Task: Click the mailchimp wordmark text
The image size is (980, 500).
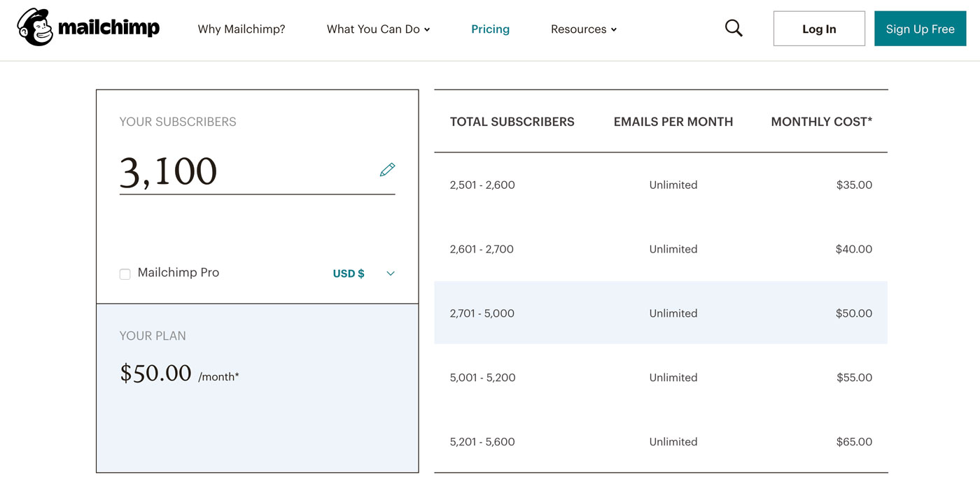Action: pyautogui.click(x=108, y=28)
